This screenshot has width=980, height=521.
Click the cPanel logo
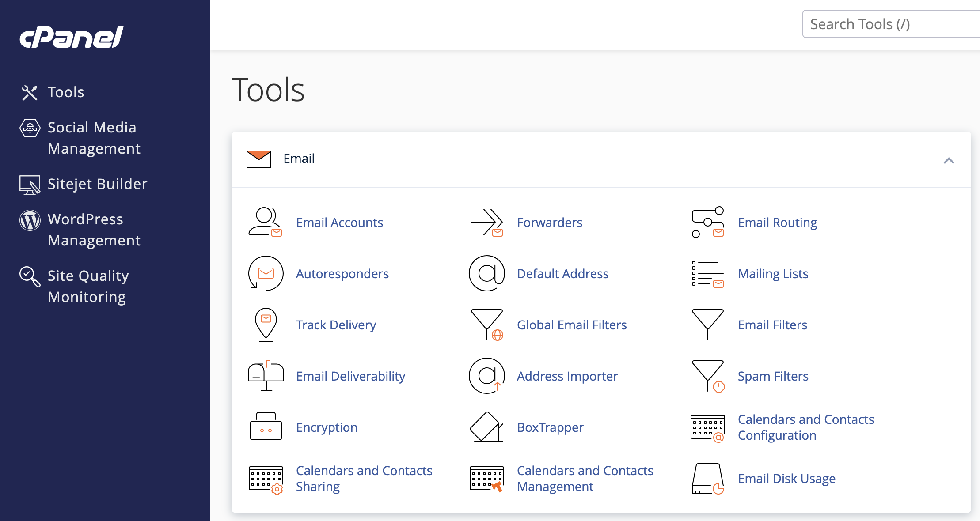72,37
